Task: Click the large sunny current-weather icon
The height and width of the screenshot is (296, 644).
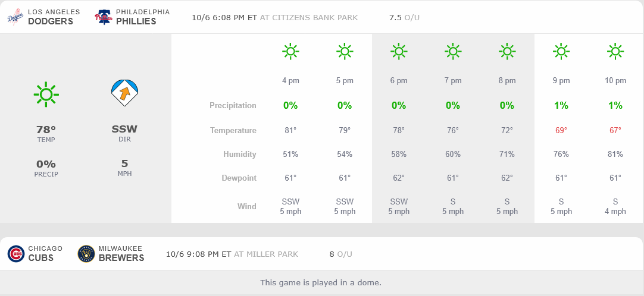Action: point(46,94)
